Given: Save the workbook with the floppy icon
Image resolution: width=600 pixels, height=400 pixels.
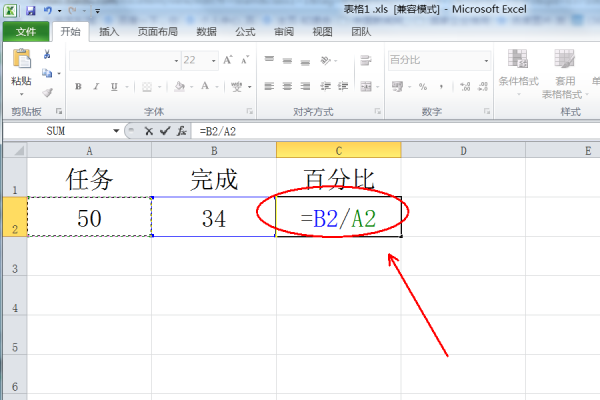Looking at the screenshot, I should (x=31, y=10).
